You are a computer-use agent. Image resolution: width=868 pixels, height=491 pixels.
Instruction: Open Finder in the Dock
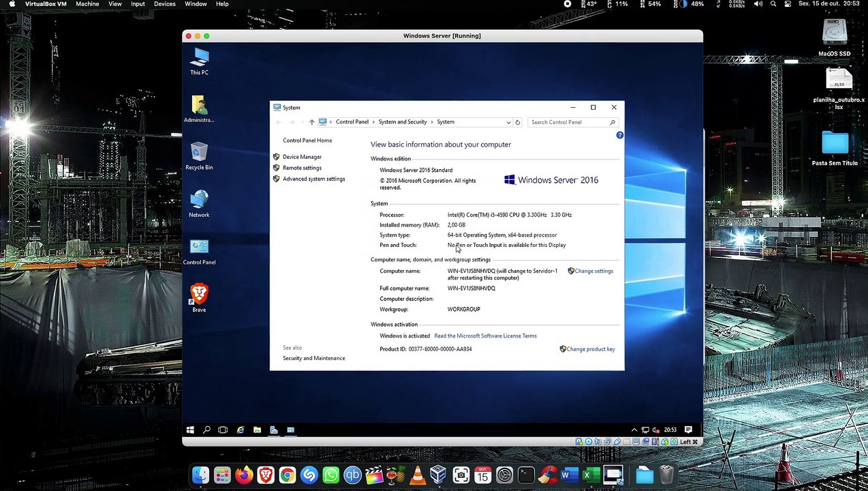pyautogui.click(x=200, y=475)
